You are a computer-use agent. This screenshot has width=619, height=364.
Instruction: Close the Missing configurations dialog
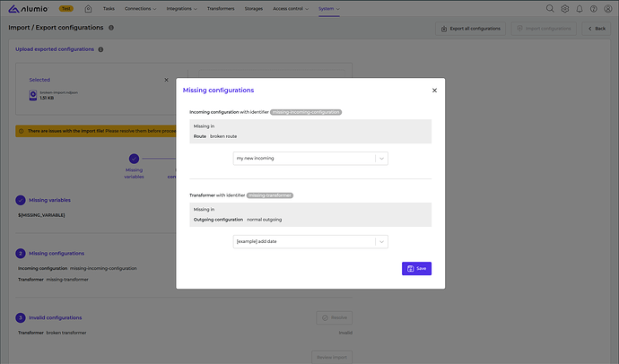[x=434, y=91]
